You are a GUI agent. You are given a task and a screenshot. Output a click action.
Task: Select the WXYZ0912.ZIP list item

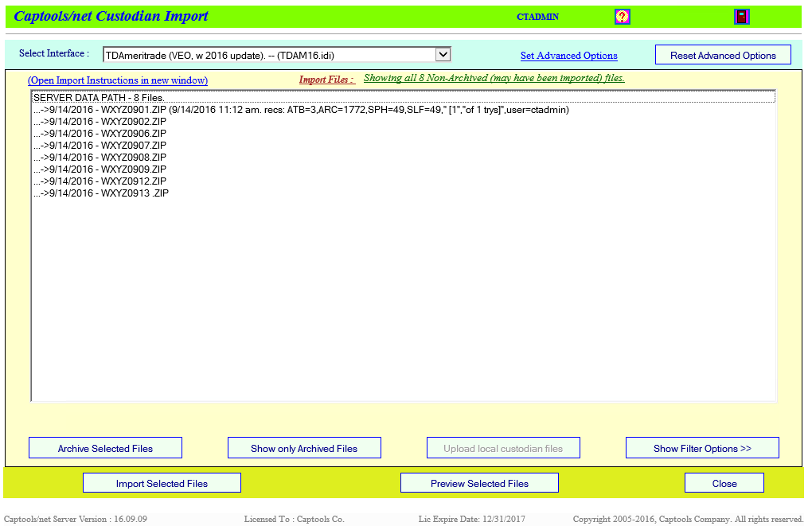[133, 181]
